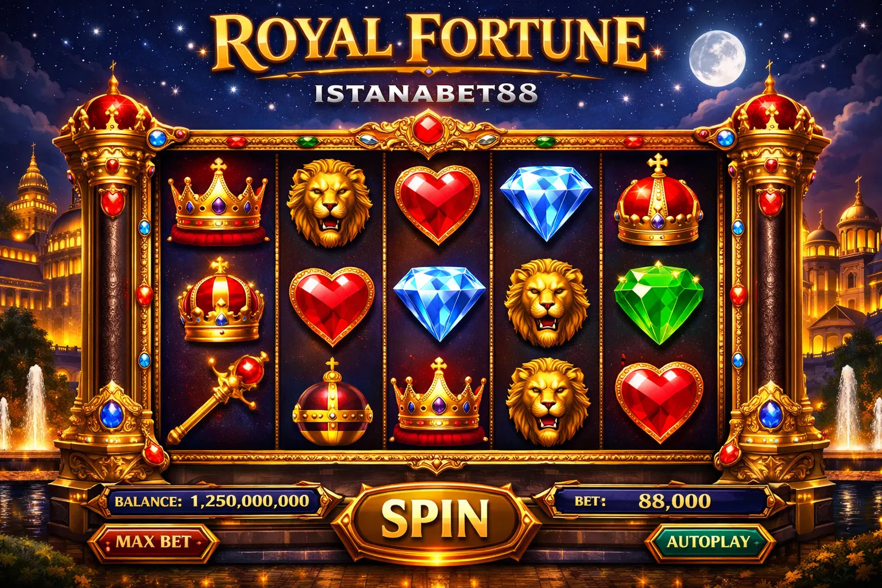This screenshot has width=882, height=588.
Task: Click the MAX BET button
Action: coord(153,541)
